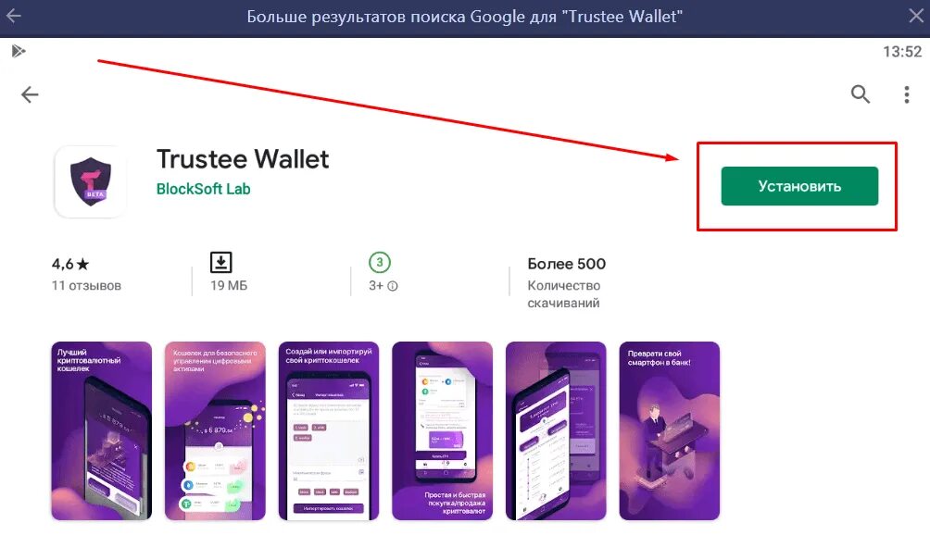Viewport: 930px width, 560px height.
Task: Click the Trustee Wallet shield app icon
Action: 90,182
